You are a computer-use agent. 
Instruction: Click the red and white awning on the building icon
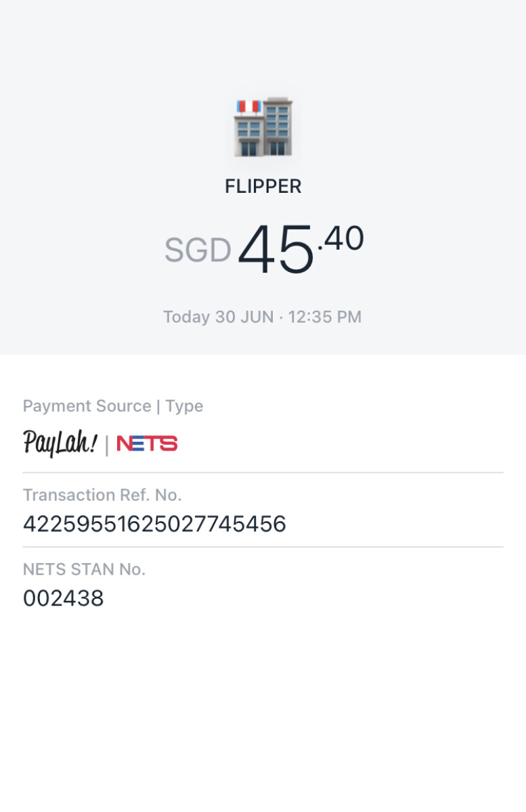(248, 106)
